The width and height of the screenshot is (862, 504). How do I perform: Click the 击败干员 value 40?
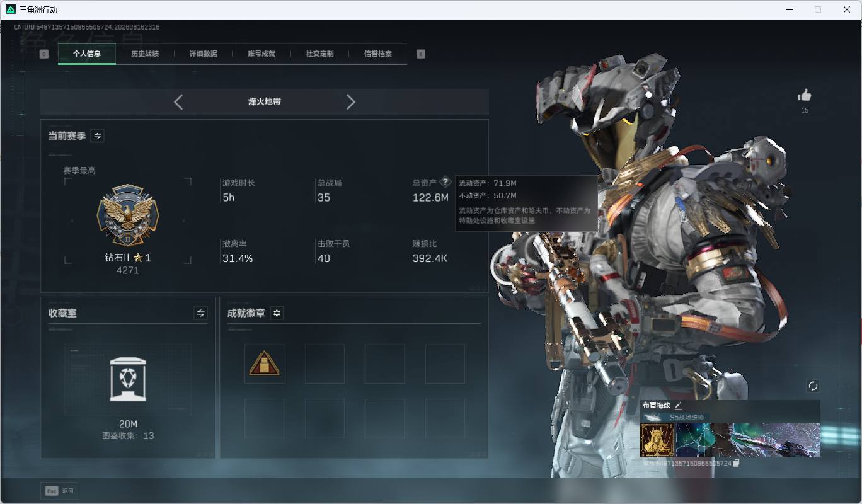tap(324, 258)
